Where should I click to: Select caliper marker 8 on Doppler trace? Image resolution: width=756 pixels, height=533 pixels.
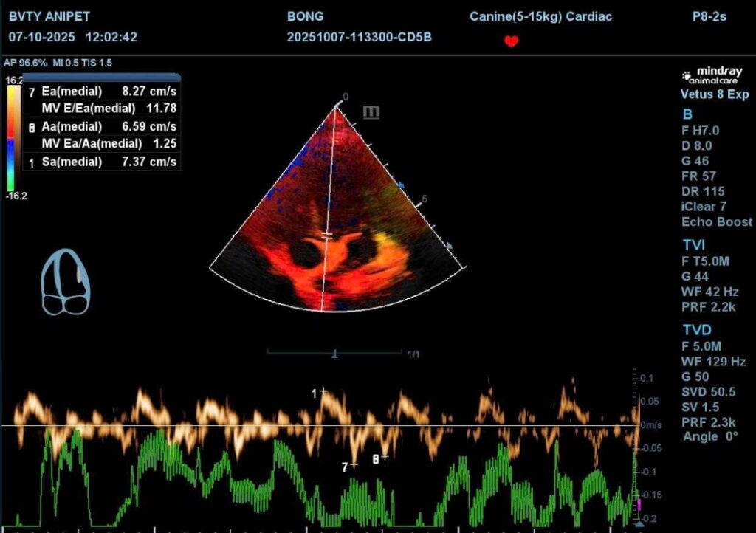point(384,458)
